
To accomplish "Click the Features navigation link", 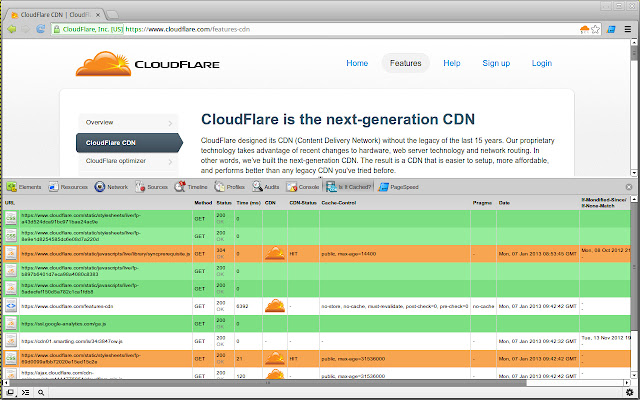I will pos(405,63).
